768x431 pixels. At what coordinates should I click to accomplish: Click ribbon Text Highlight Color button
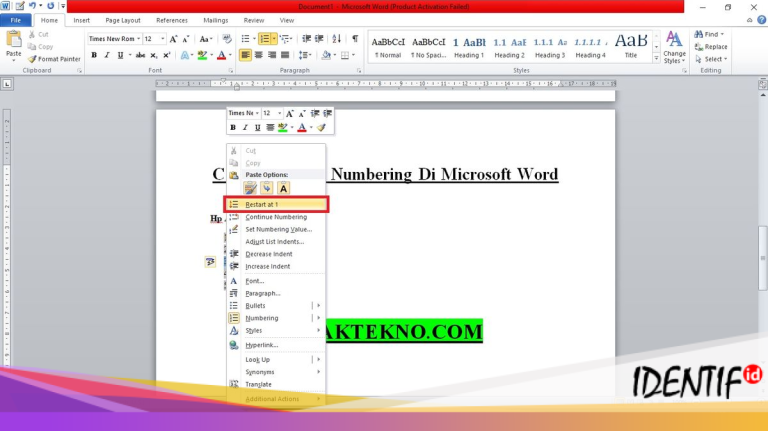pos(202,55)
